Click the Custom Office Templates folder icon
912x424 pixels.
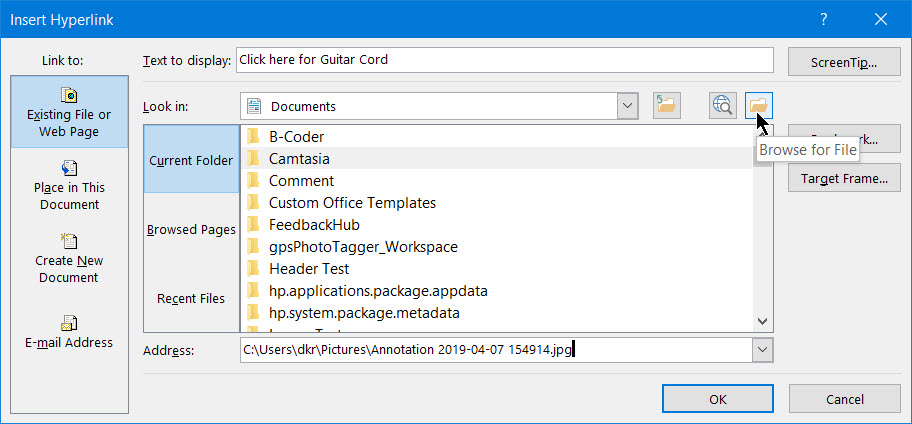253,202
